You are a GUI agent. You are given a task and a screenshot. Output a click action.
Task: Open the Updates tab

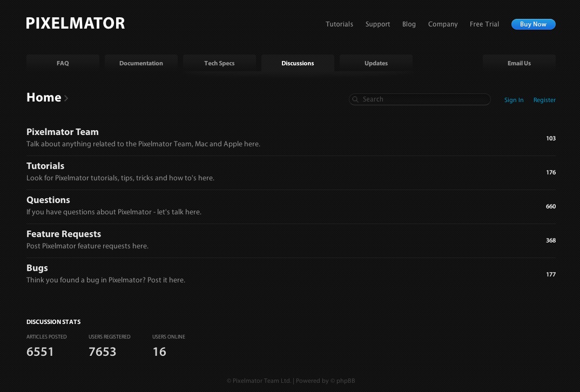tap(376, 63)
